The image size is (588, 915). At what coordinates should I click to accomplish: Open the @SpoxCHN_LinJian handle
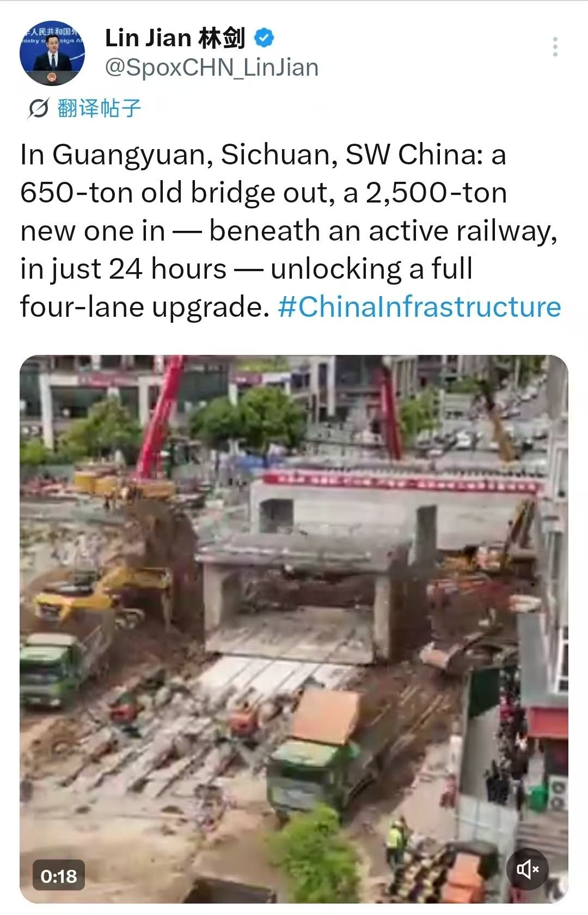pyautogui.click(x=211, y=67)
